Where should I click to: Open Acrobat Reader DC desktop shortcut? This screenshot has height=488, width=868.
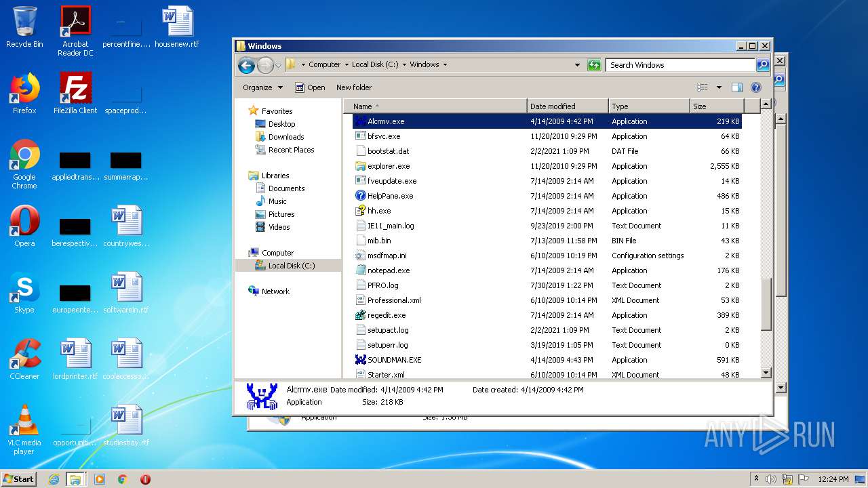click(x=75, y=31)
